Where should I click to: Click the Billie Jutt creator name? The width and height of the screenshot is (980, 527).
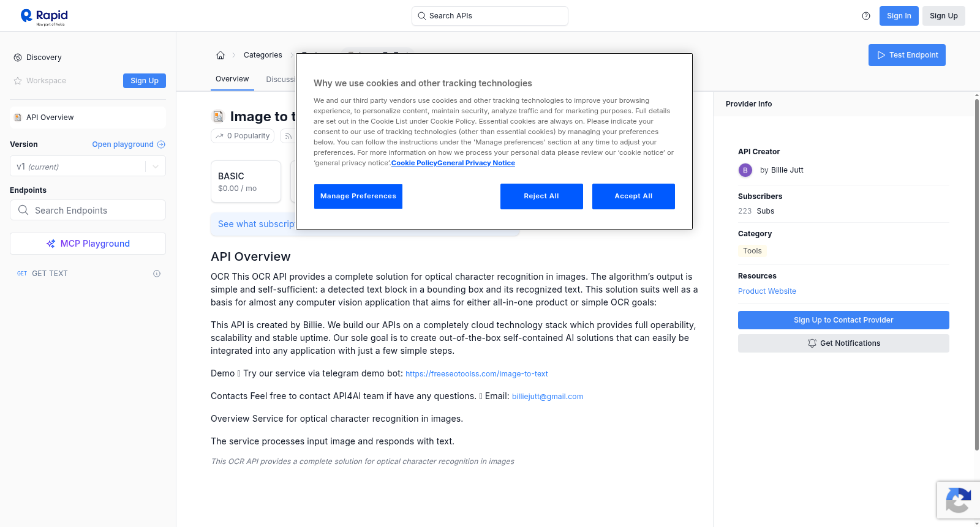787,170
